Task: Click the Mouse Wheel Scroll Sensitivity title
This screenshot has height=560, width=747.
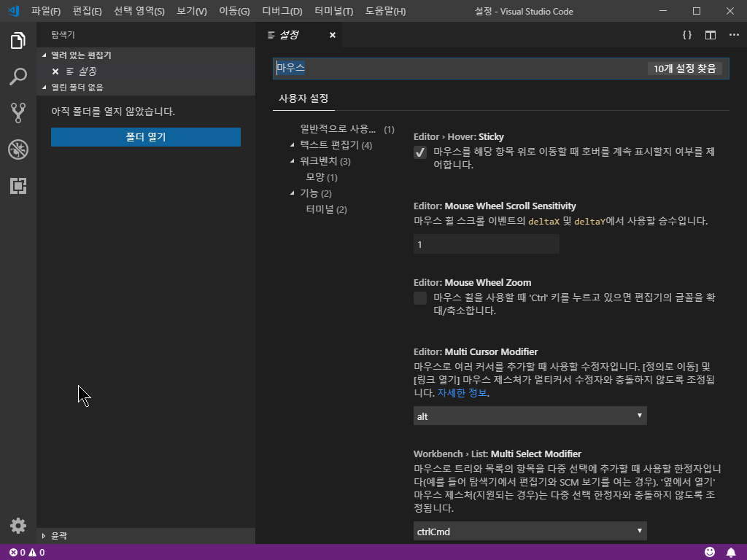Action: tap(495, 206)
